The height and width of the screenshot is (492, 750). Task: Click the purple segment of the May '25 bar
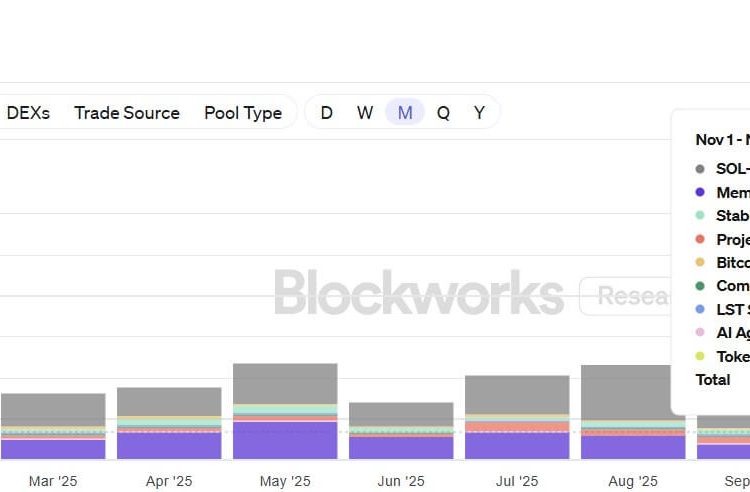pos(285,440)
